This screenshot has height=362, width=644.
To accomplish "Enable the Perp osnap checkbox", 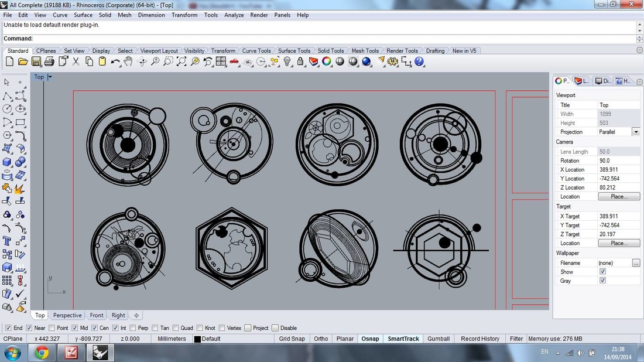I will (133, 328).
